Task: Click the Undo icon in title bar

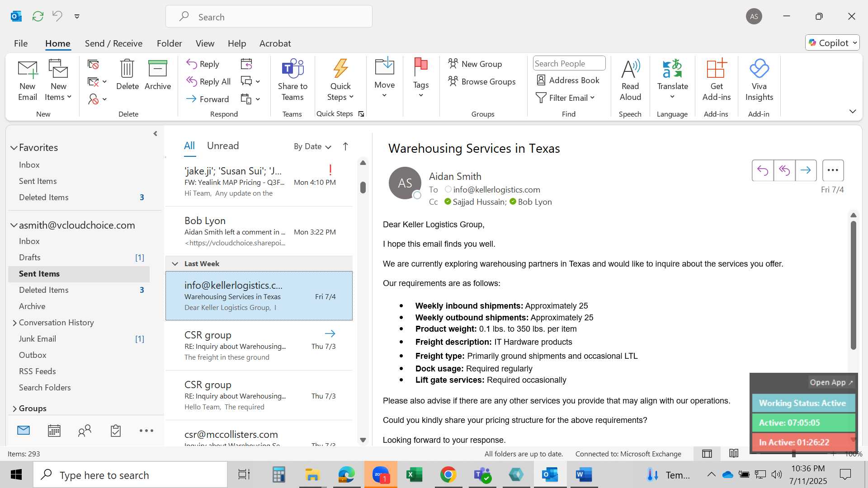Action: pyautogui.click(x=57, y=16)
